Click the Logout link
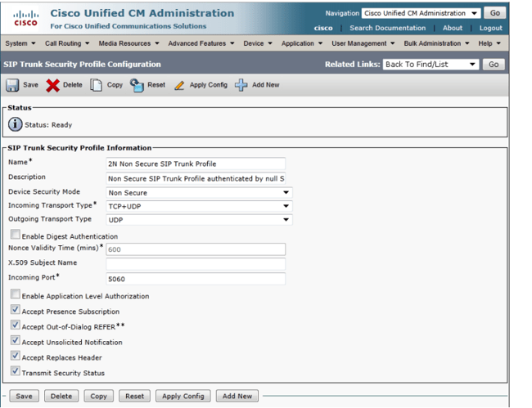Screen dimensions: 532x408 click(490, 28)
